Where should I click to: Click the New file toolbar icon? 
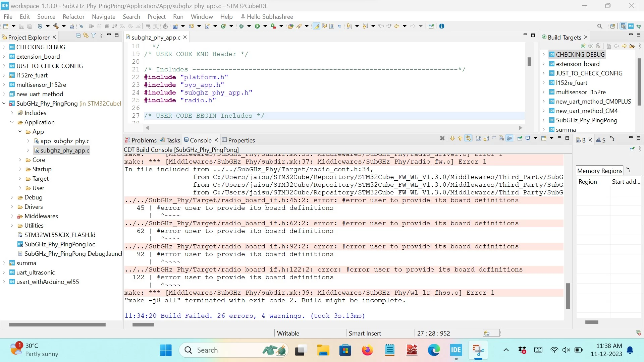6,26
